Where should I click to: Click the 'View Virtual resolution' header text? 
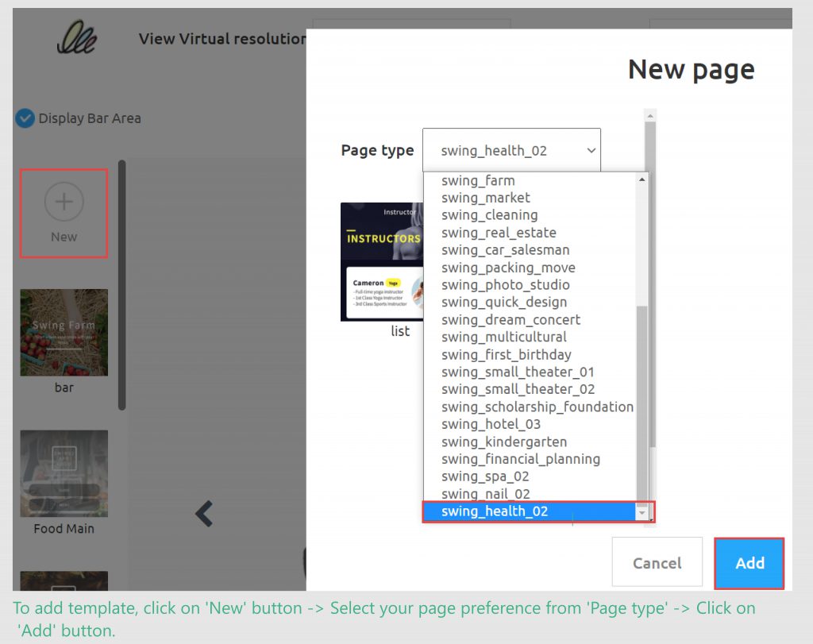(222, 39)
